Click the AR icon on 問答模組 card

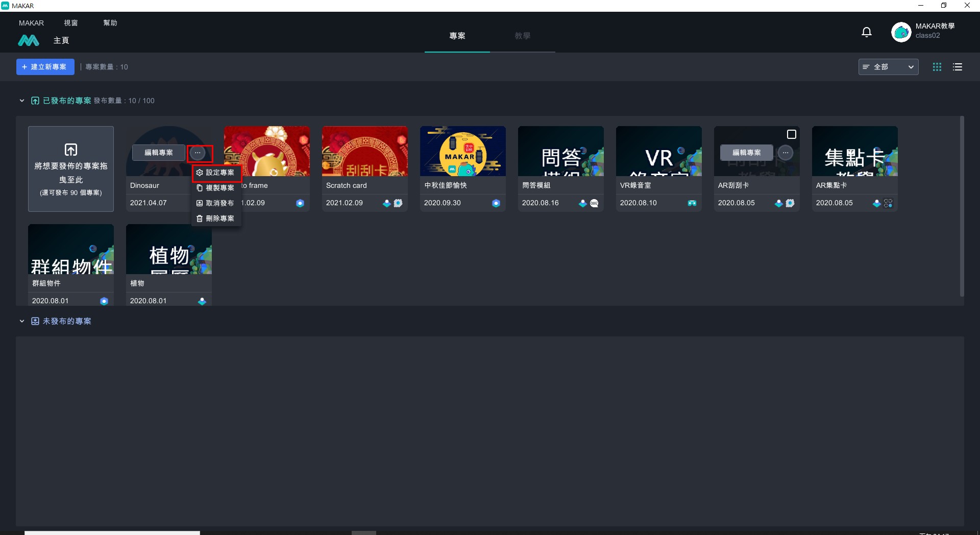tap(582, 203)
